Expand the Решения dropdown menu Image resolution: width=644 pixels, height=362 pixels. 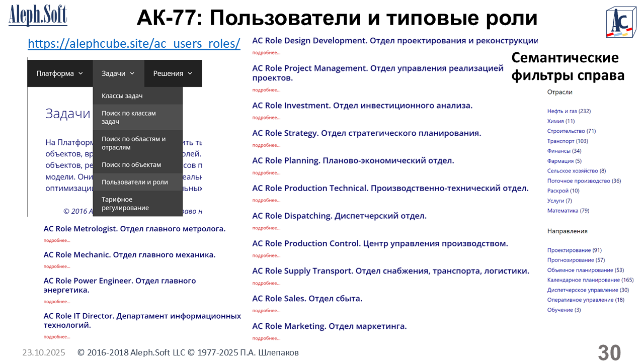173,73
